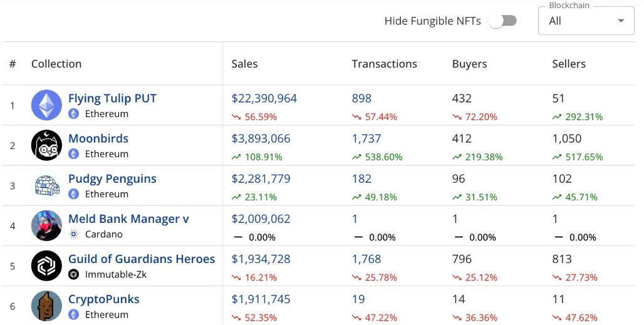Click the Pudgy Penguins igloo avatar
This screenshot has height=325, width=644.
46,185
